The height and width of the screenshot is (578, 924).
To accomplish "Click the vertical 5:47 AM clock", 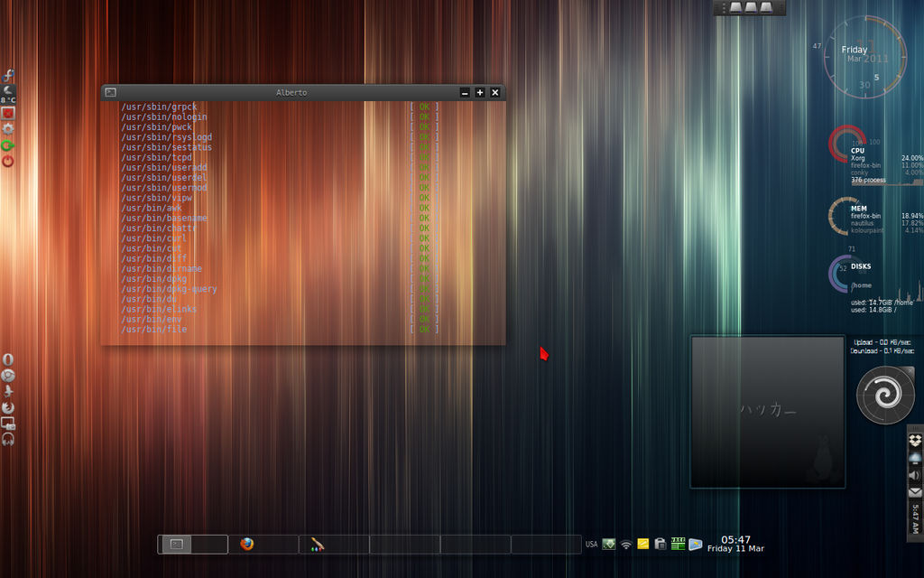I will (915, 519).
